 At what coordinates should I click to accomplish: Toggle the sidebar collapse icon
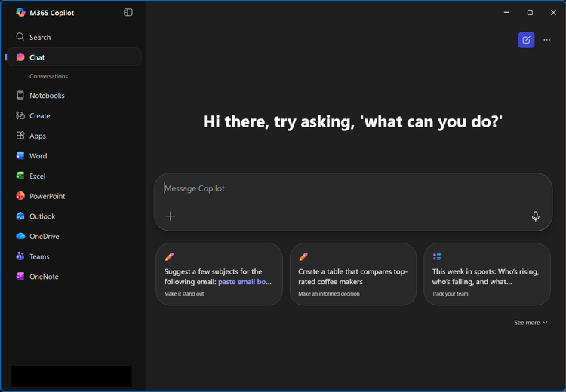(128, 13)
